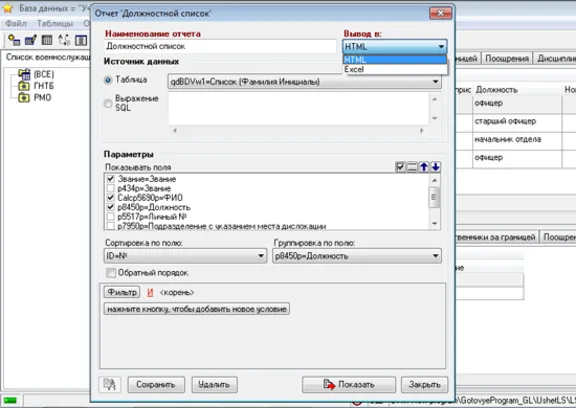Viewport: 576px width, 408px height.
Task: Click the sort A-Z toolbar icon
Action: [x=64, y=40]
